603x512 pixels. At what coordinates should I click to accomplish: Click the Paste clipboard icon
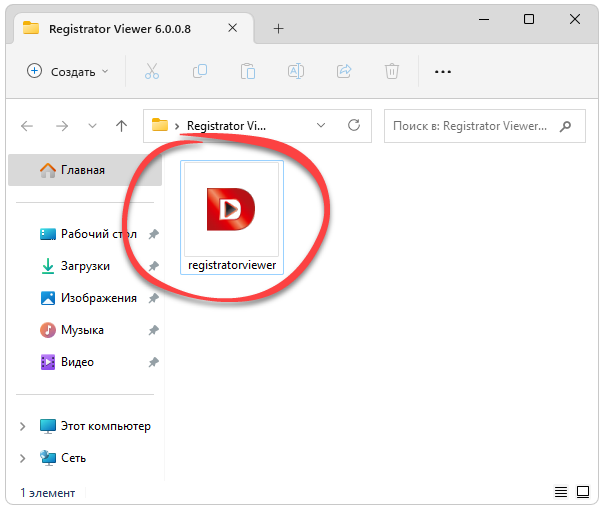(x=248, y=71)
